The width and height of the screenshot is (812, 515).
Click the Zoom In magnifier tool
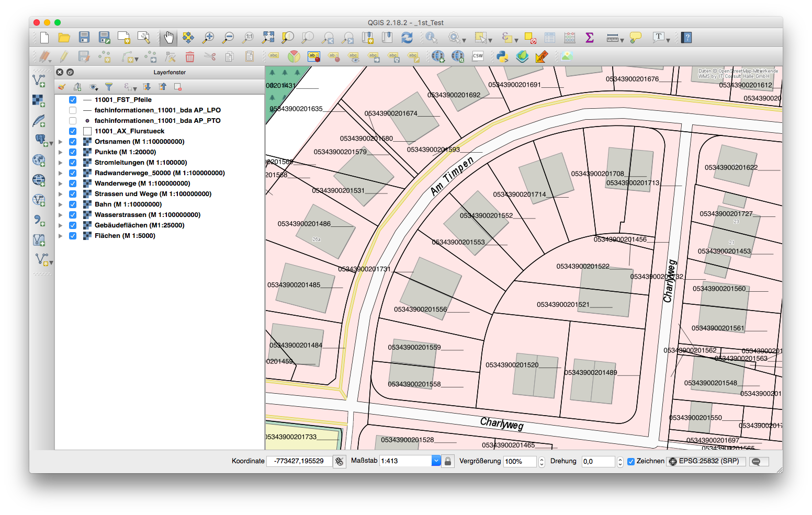pyautogui.click(x=208, y=37)
